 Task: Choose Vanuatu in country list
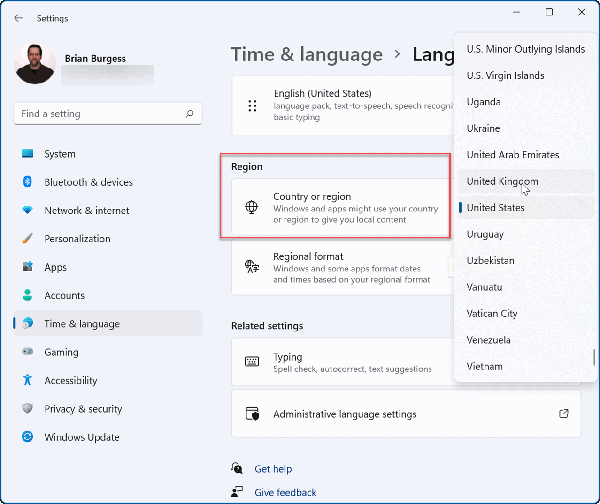(x=526, y=287)
